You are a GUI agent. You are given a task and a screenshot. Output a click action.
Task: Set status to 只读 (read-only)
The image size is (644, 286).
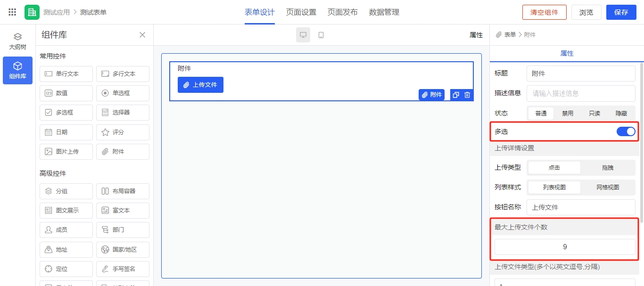594,114
